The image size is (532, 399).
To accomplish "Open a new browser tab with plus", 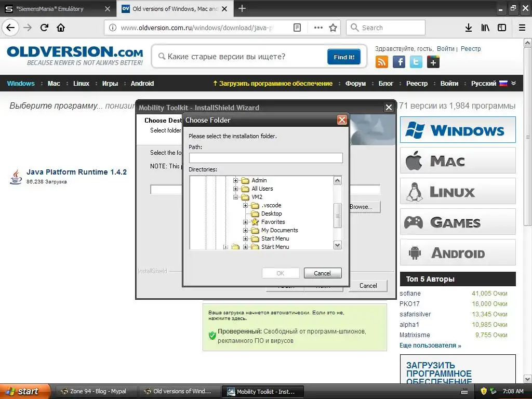I will pyautogui.click(x=242, y=8).
